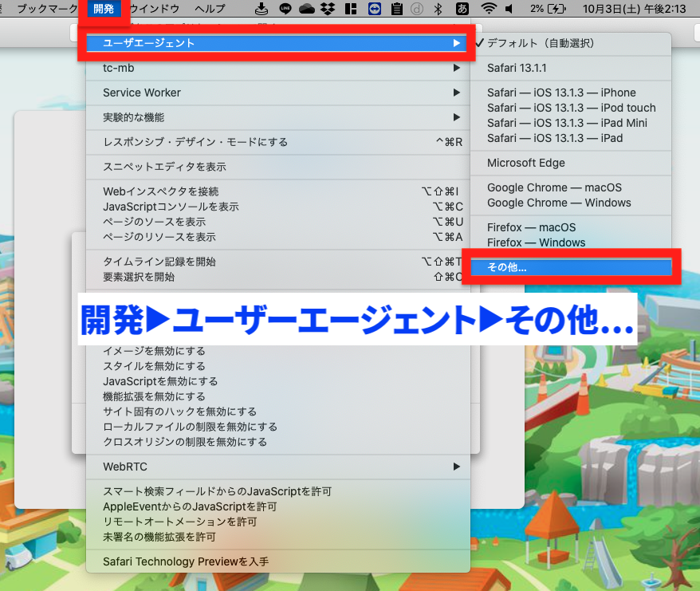Select Firefox — Windows user agent
This screenshot has height=591, width=700.
click(x=571, y=242)
